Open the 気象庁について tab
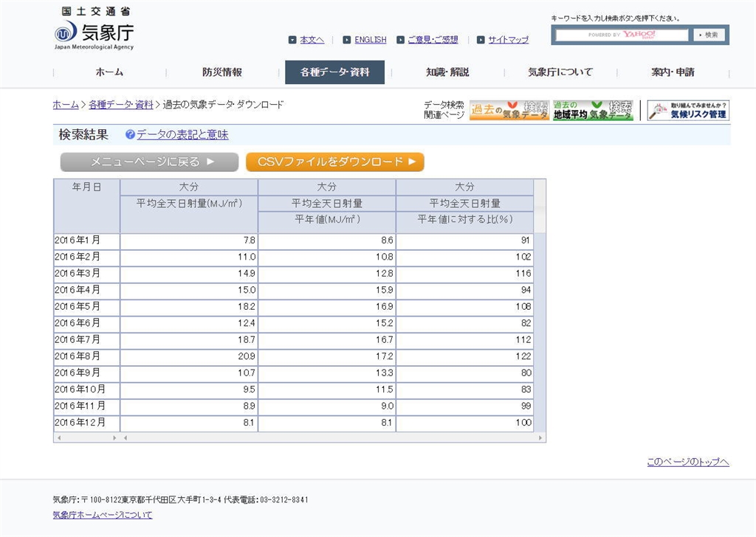756x537 pixels. click(x=560, y=72)
